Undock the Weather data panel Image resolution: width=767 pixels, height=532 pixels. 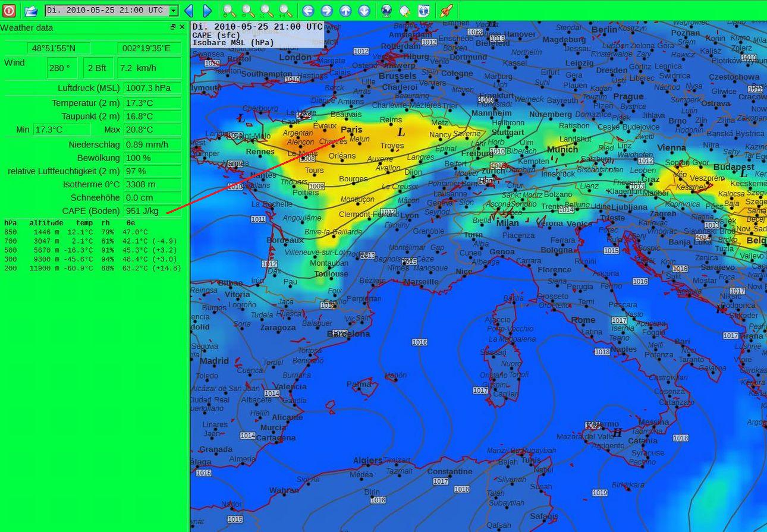coord(173,27)
